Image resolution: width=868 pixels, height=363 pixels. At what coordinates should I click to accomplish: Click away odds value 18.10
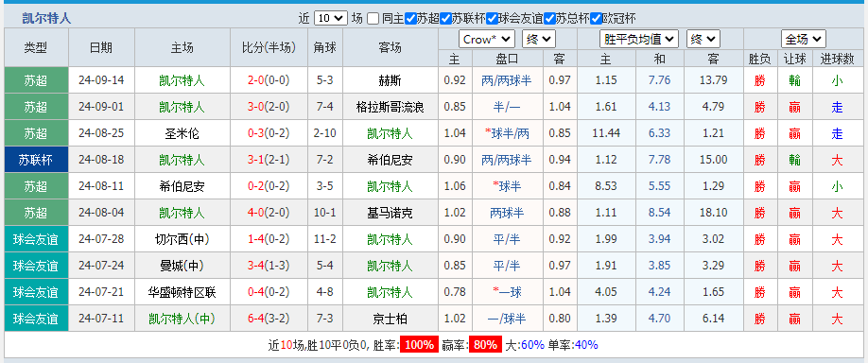(713, 213)
